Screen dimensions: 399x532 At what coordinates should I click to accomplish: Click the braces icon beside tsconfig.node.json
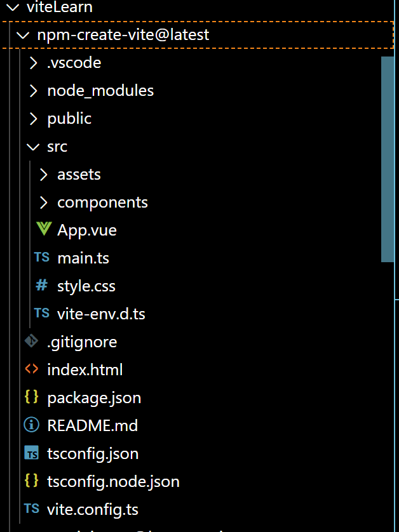(32, 481)
